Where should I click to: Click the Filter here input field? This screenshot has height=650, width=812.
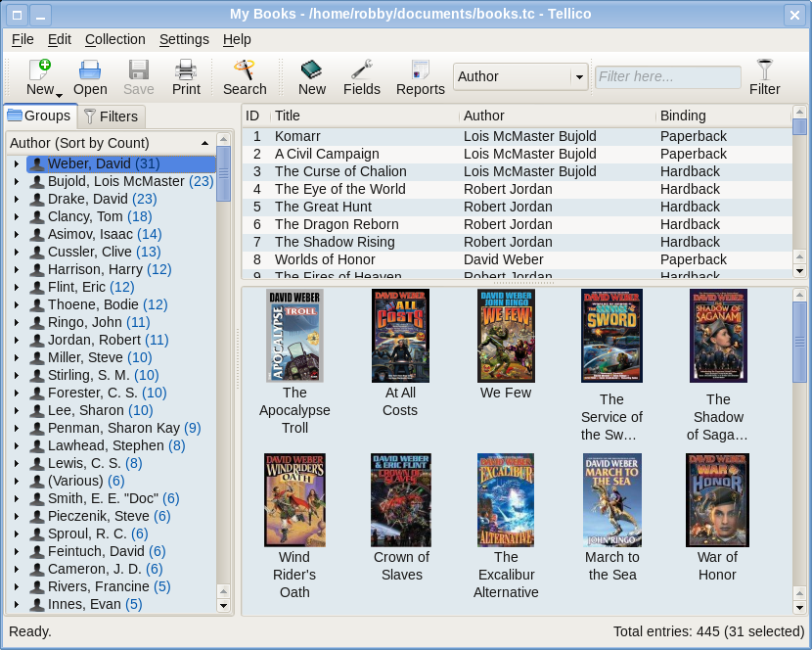668,76
